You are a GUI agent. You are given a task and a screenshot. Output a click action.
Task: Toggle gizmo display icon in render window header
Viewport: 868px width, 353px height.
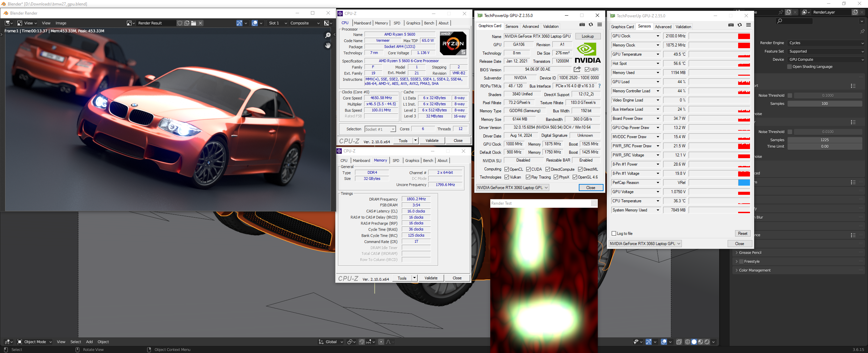coord(239,23)
